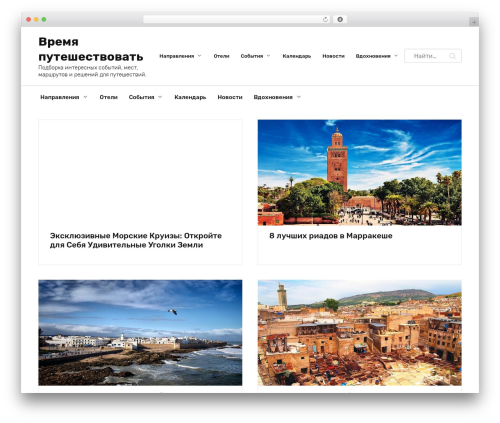500x423 pixels.
Task: Reload the page with the refresh icon
Action: tap(325, 20)
